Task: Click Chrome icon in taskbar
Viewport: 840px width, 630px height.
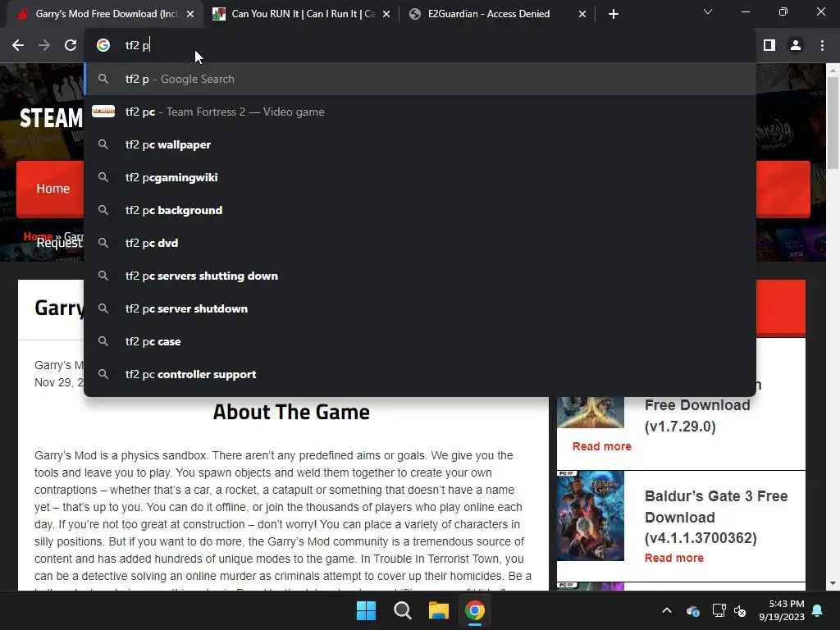Action: coord(475,610)
